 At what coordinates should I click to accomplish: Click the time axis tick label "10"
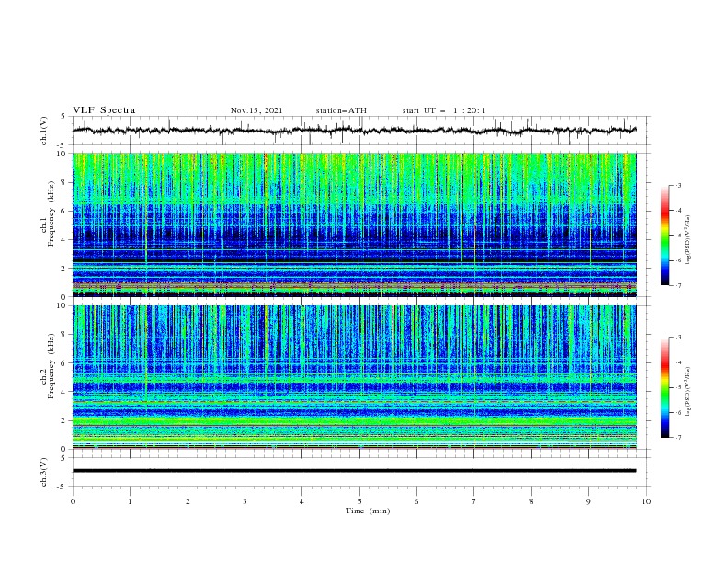(x=646, y=501)
